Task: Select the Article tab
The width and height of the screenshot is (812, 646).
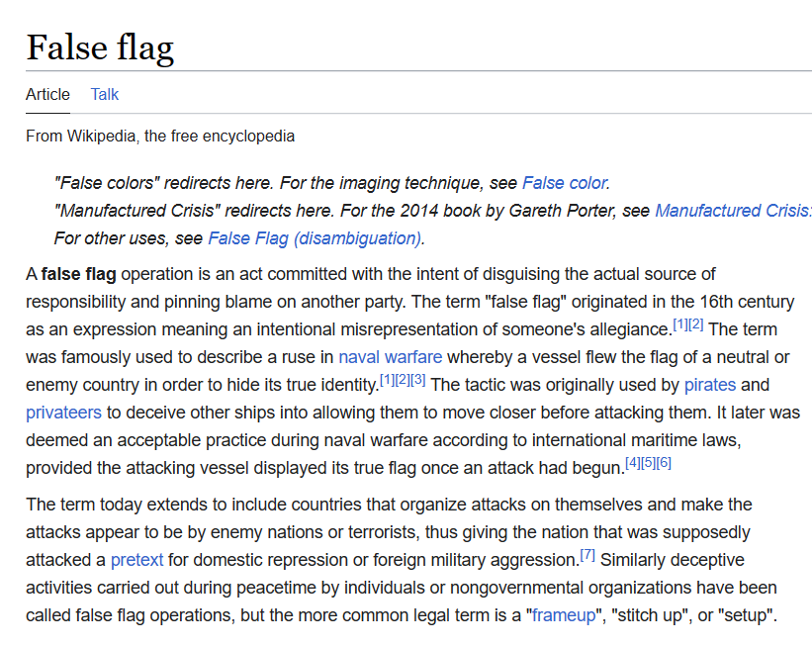Action: point(47,95)
